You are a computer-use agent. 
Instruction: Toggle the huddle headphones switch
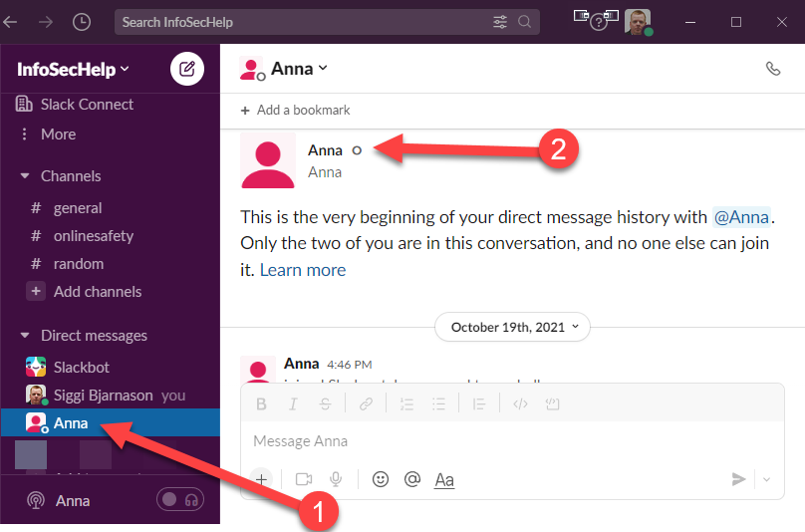[180, 500]
